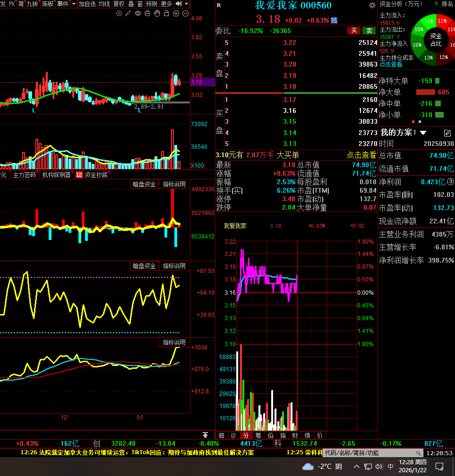Open settings gear next to stock title
The height and width of the screenshot is (476, 455).
tap(372, 5)
